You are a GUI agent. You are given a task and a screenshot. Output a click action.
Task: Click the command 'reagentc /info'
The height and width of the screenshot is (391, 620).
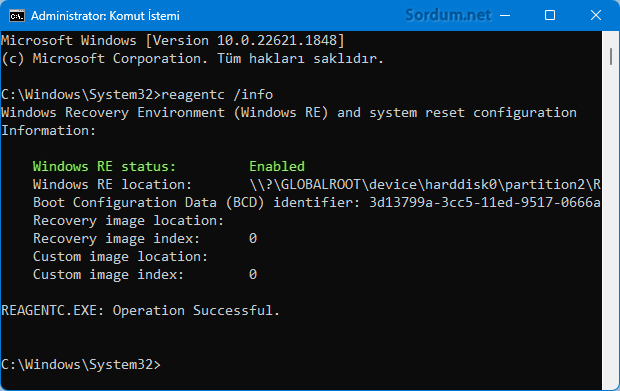tap(217, 94)
